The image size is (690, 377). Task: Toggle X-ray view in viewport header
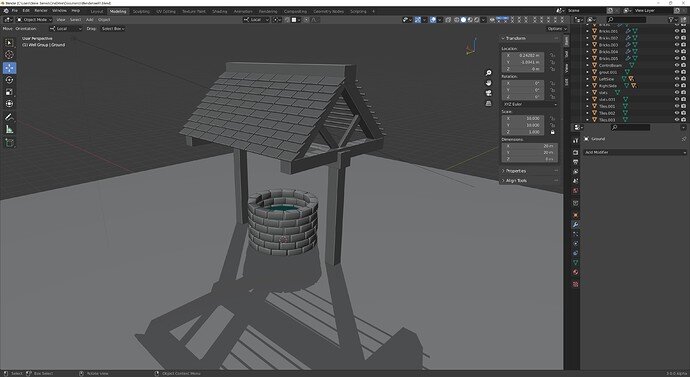click(448, 20)
